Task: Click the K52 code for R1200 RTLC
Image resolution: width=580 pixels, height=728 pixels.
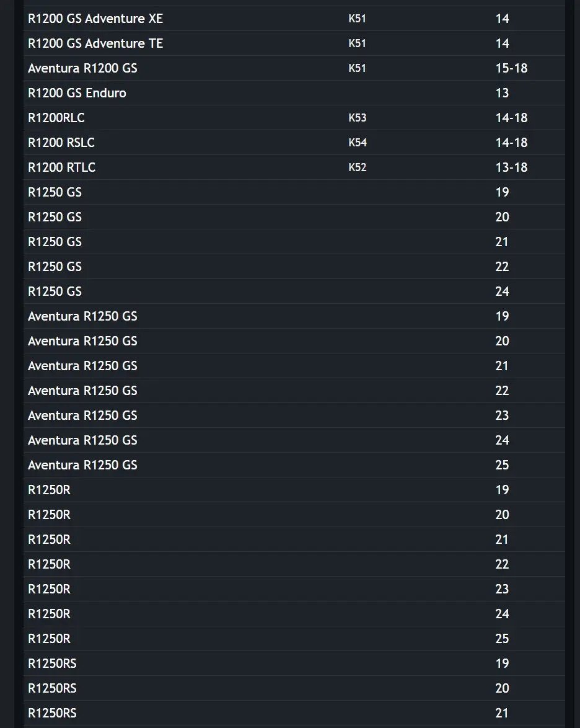Action: (x=358, y=167)
